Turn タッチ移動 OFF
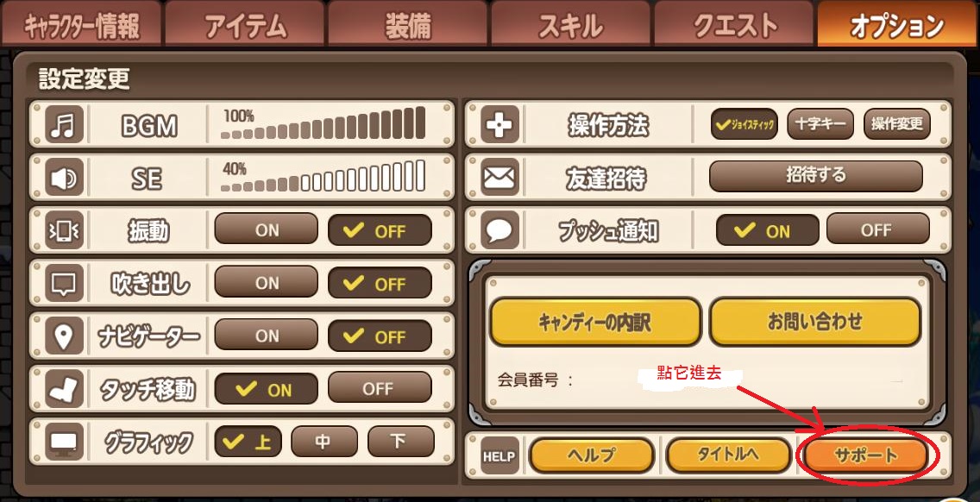This screenshot has height=502, width=980. 380,388
